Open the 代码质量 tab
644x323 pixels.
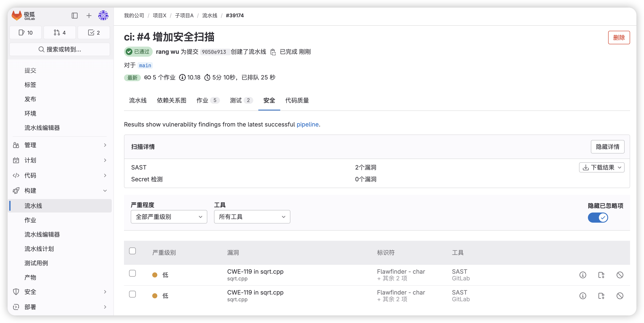click(x=297, y=100)
